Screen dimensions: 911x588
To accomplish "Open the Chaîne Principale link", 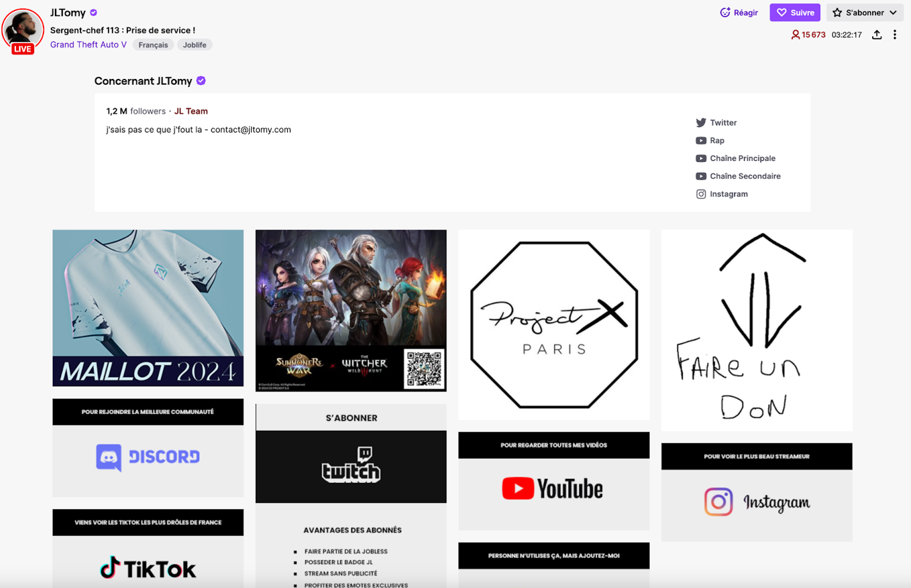I will pyautogui.click(x=735, y=158).
